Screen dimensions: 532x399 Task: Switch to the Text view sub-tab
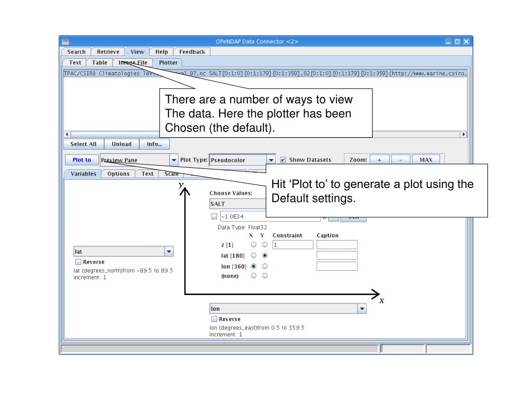click(75, 62)
